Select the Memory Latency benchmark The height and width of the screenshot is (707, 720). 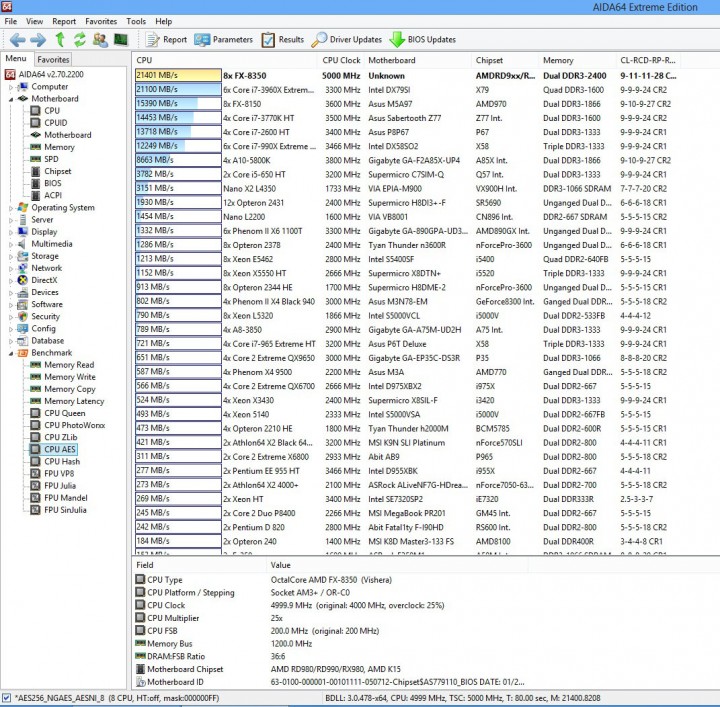pyautogui.click(x=67, y=401)
